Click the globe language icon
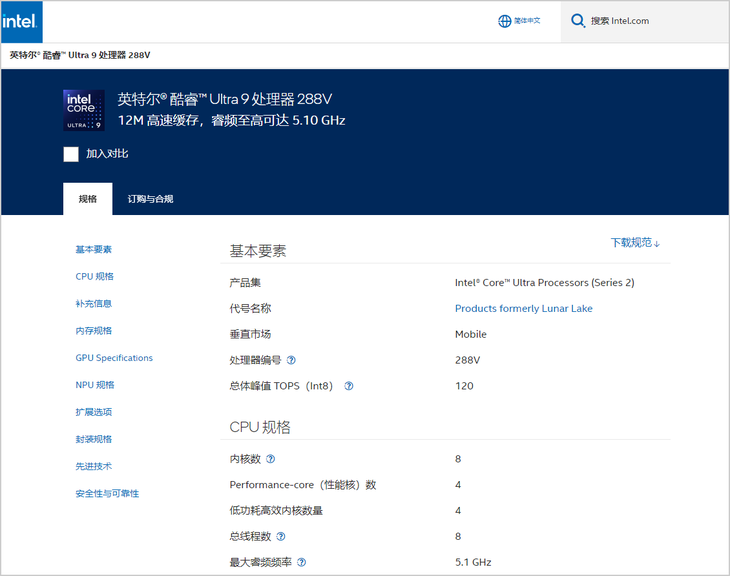 (x=504, y=21)
